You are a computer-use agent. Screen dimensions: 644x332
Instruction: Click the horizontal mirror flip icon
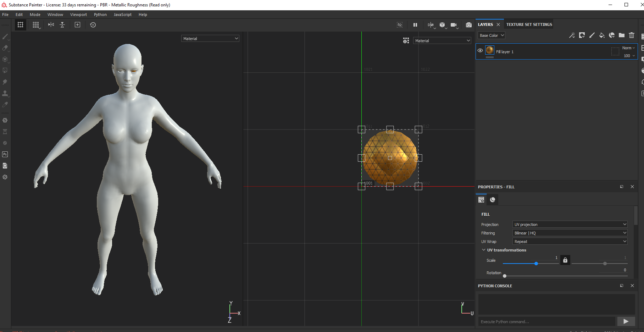pos(51,25)
